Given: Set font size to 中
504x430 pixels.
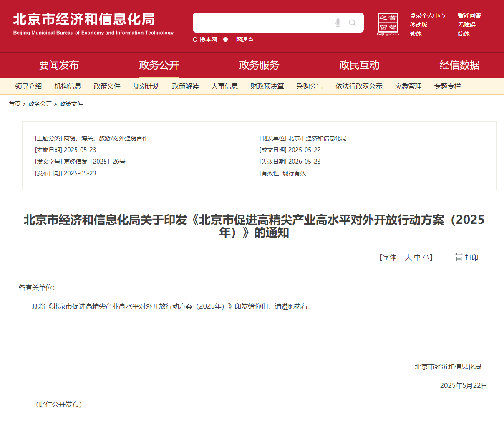Looking at the screenshot, I should pos(417,258).
